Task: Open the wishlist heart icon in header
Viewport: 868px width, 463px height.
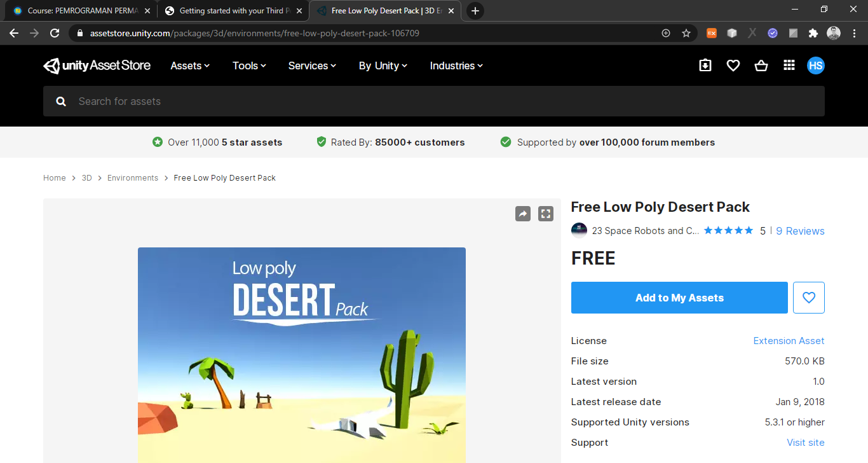Action: click(x=733, y=66)
